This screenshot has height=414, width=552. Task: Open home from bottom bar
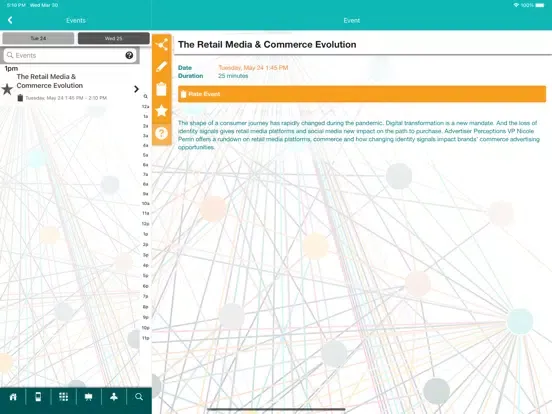click(x=13, y=397)
